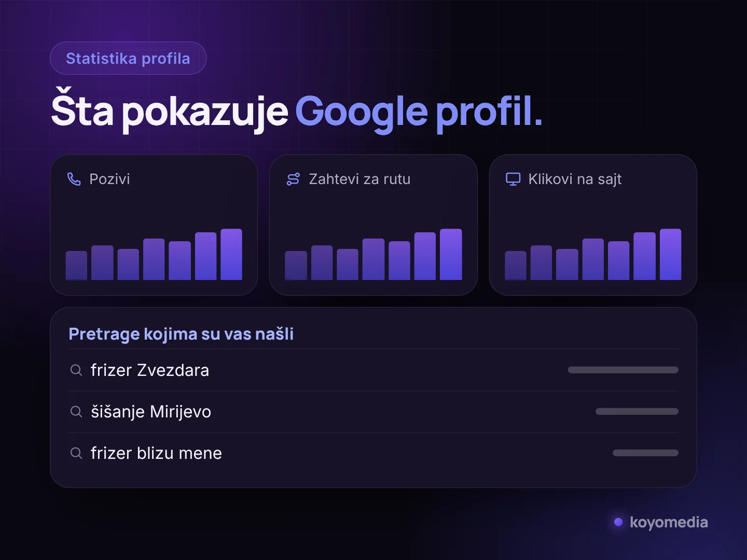
Task: Click the frizer Zvezdara search term
Action: coord(150,370)
